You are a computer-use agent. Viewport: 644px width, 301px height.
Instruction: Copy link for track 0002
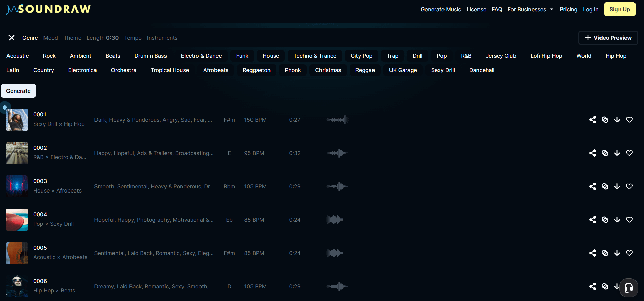click(x=605, y=153)
